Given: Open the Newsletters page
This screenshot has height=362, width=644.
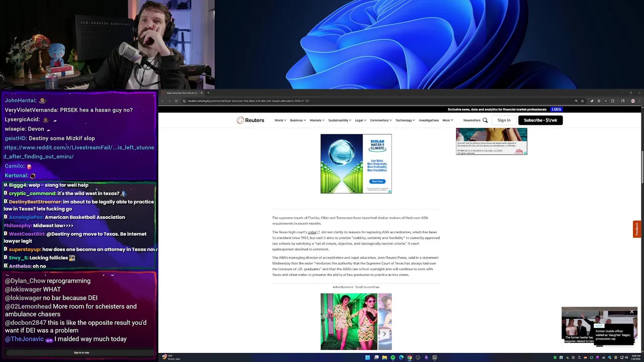Looking at the screenshot, I should click(472, 120).
